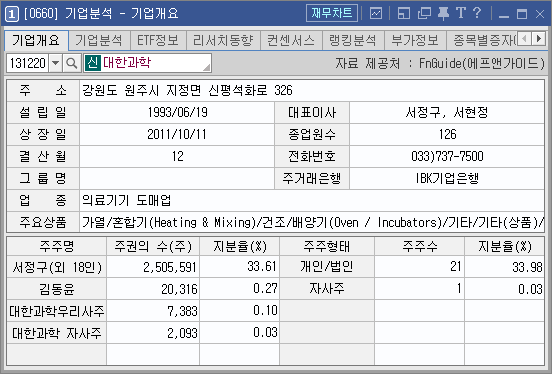Viewport: 552px width, 374px height.
Task: Click the settlement month value 12
Action: pyautogui.click(x=178, y=156)
